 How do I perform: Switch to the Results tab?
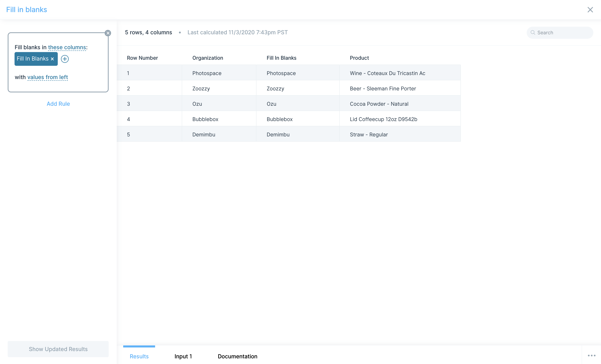(x=139, y=356)
